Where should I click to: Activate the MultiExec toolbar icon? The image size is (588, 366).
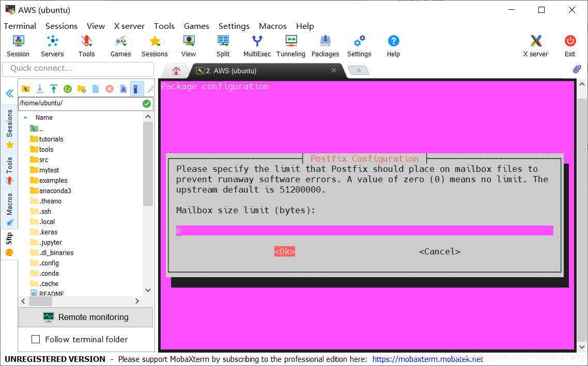tap(257, 46)
